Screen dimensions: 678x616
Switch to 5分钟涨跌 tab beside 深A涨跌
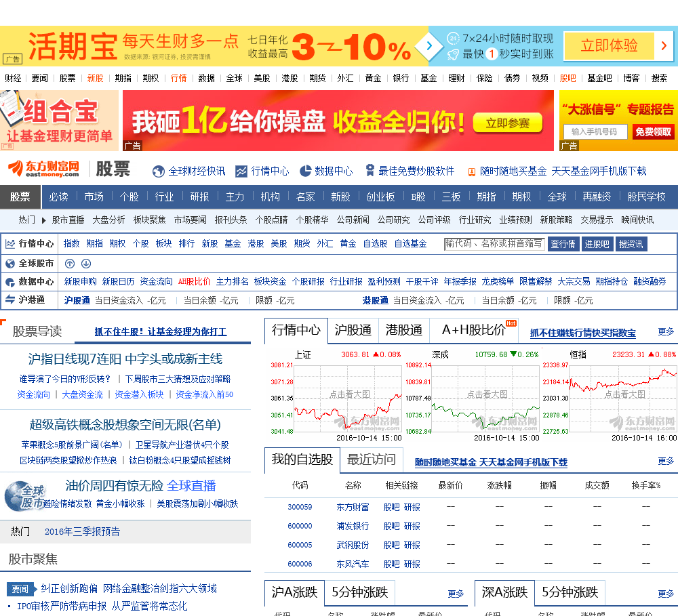[570, 592]
